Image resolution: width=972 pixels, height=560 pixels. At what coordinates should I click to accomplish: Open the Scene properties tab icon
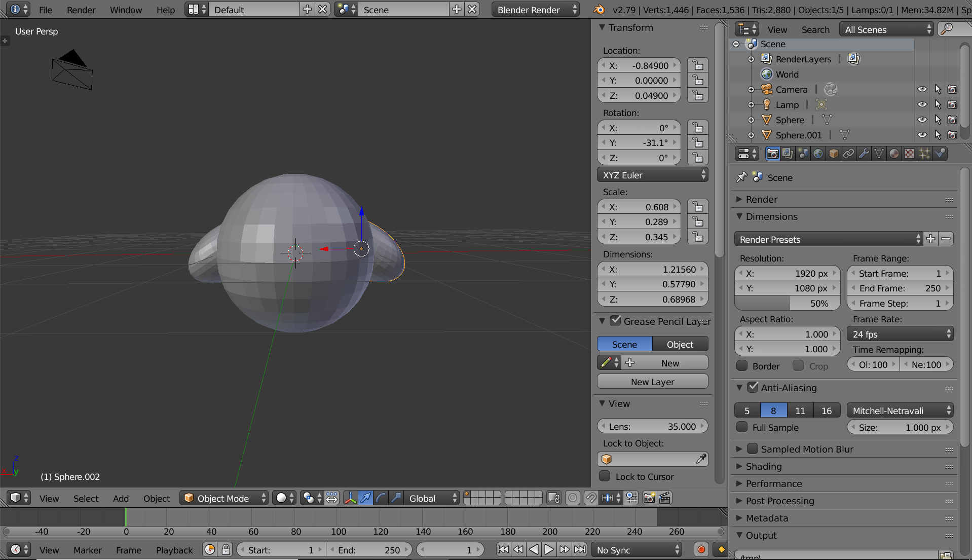coord(803,154)
